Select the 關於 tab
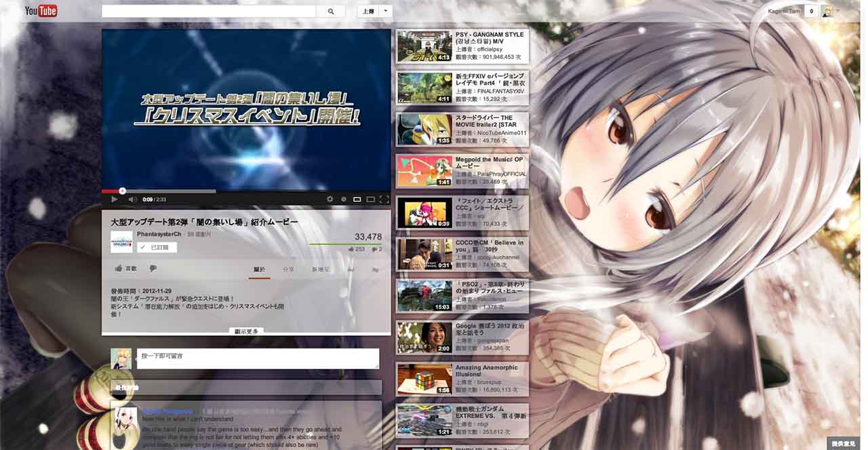This screenshot has height=450, width=868. pos(258,269)
